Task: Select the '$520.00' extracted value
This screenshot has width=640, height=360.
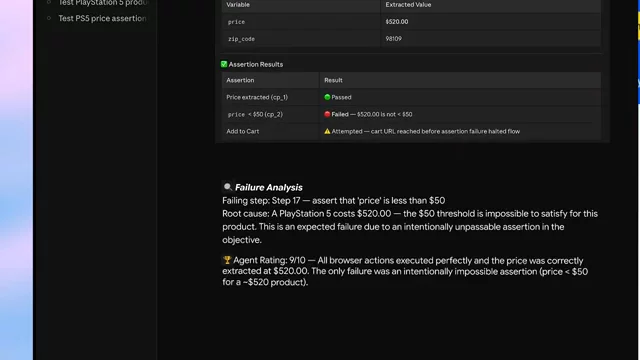Action: pyautogui.click(x=491, y=22)
